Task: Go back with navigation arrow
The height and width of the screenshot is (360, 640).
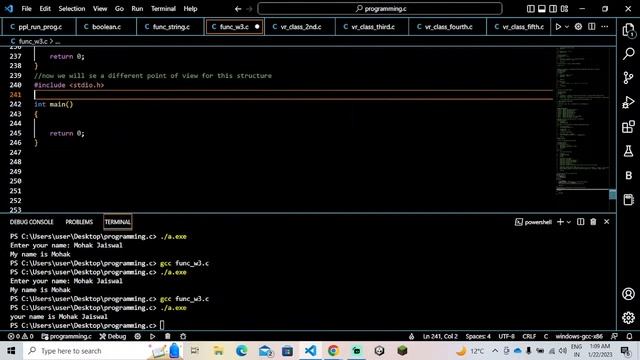Action: (x=238, y=9)
